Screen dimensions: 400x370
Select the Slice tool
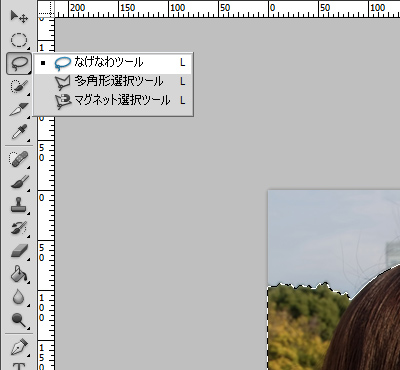19,109
